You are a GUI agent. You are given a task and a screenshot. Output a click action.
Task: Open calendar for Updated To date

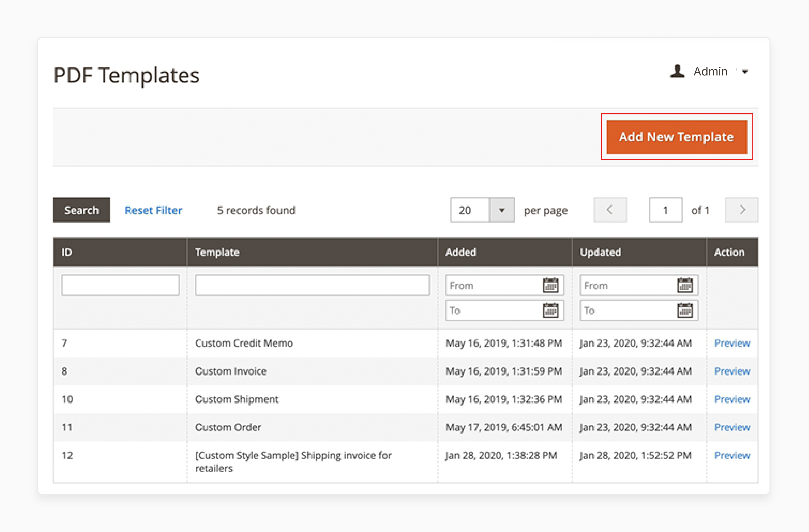click(685, 310)
